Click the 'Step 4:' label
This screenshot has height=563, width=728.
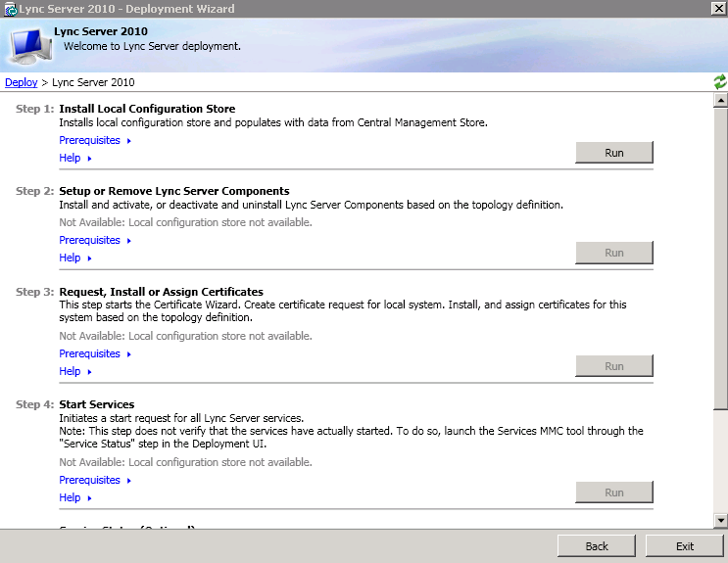(x=35, y=404)
